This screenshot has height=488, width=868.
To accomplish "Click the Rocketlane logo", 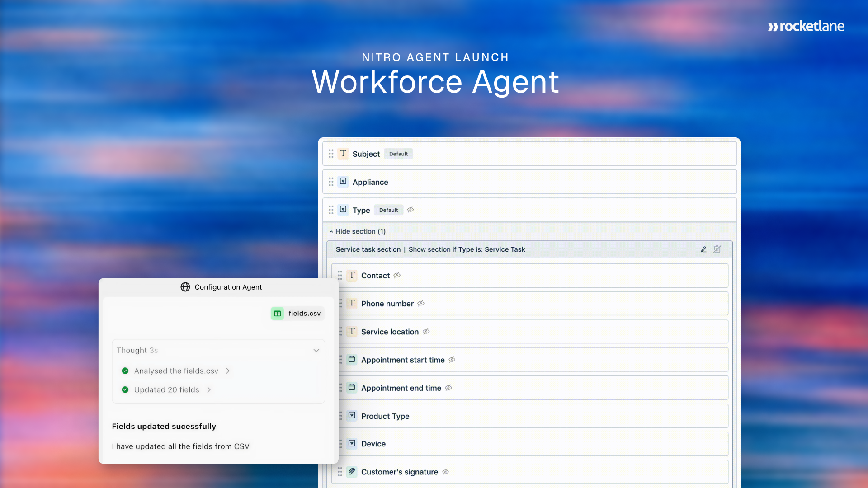I will pos(806,26).
